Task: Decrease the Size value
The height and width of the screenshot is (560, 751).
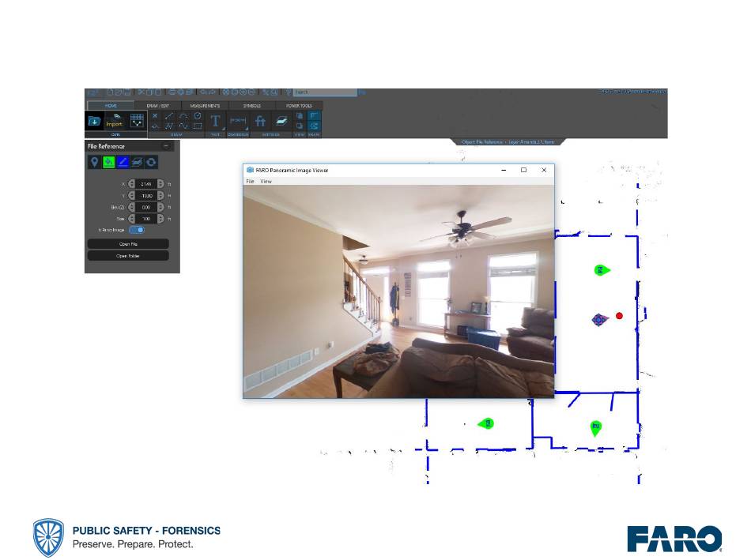Action: pos(131,219)
